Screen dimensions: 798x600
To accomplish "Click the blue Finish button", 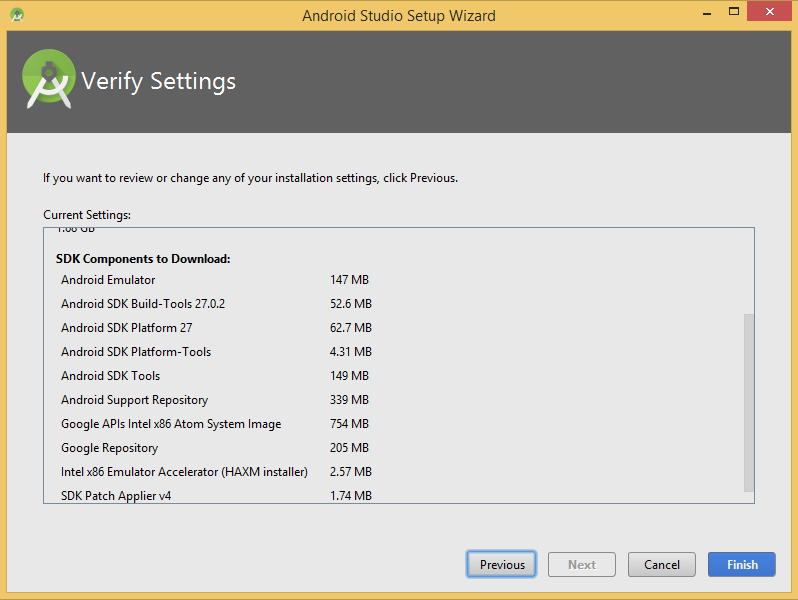I will pos(742,564).
